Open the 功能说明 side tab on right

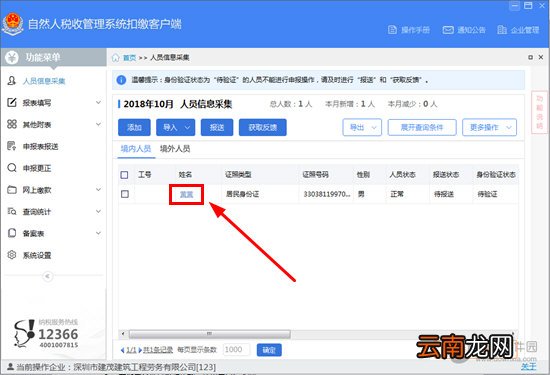pos(540,112)
